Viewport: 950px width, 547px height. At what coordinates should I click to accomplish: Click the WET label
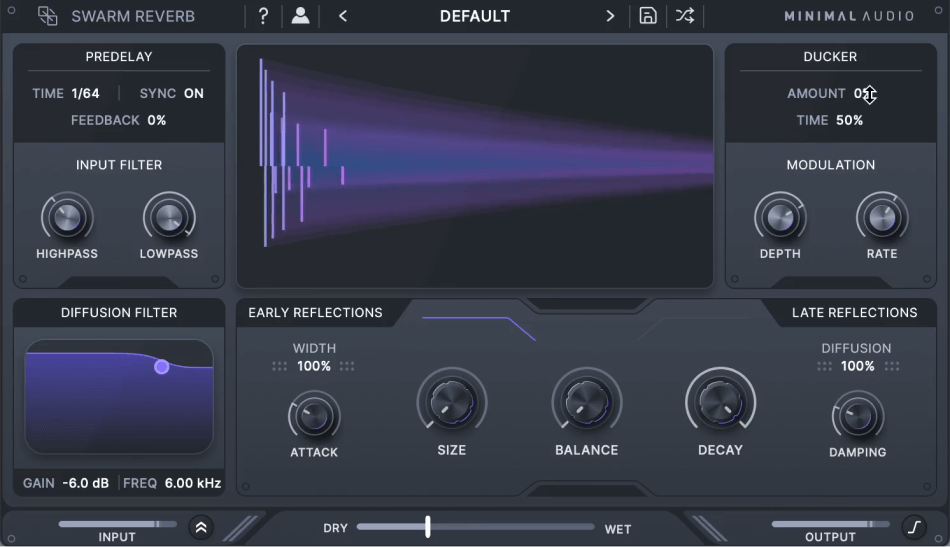pyautogui.click(x=618, y=529)
